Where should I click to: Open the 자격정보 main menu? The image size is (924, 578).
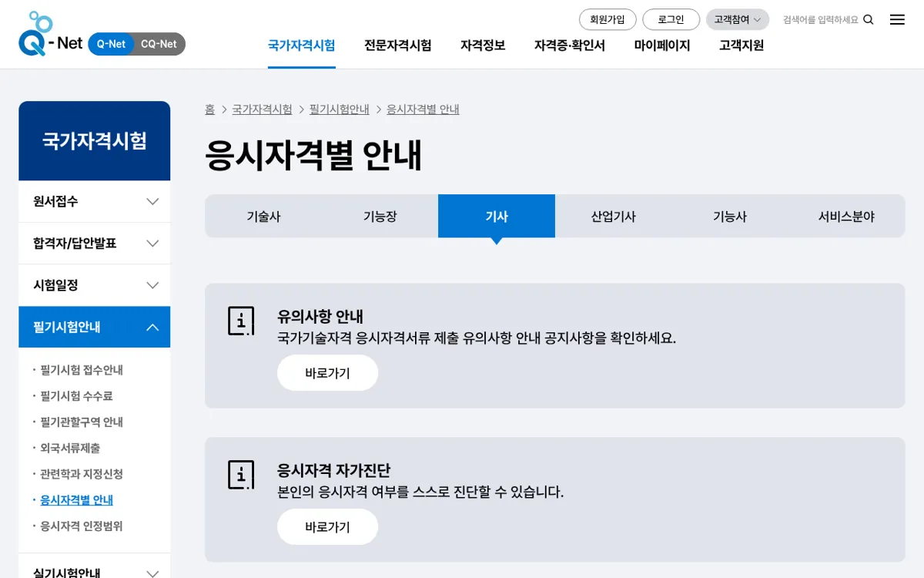point(483,45)
